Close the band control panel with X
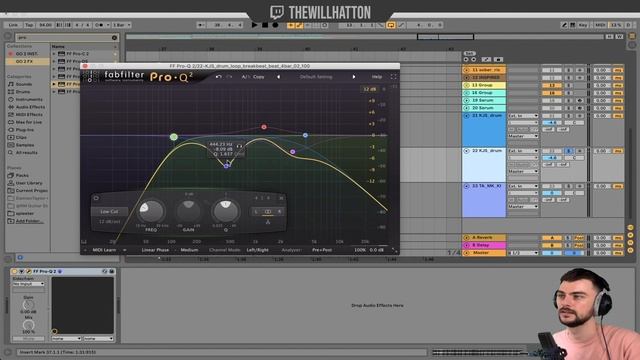This screenshot has width=640, height=360. 281,198
